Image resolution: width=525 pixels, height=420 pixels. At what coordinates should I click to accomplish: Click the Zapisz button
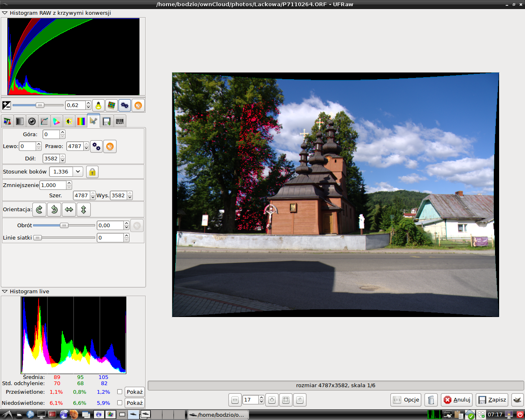click(492, 400)
